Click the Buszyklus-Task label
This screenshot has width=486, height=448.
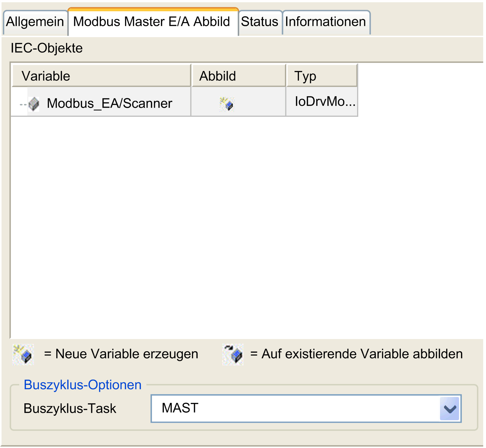click(70, 408)
